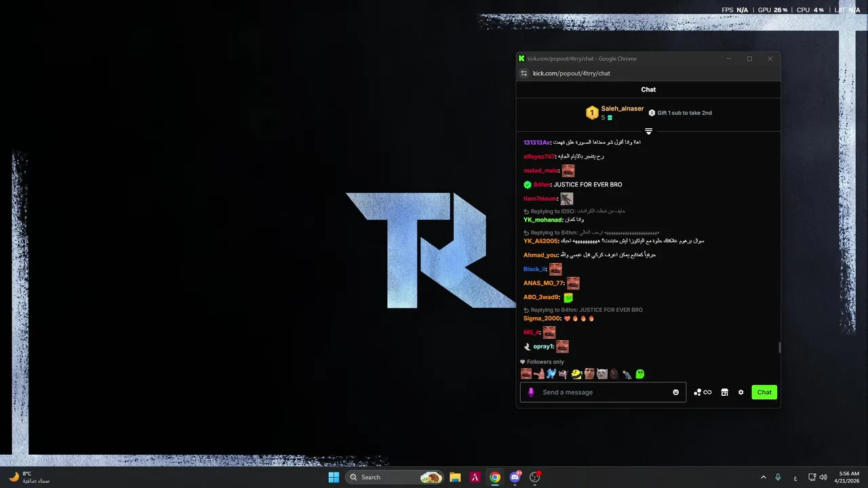The width and height of the screenshot is (868, 488).
Task: Open the red A app on taskbar
Action: [475, 477]
